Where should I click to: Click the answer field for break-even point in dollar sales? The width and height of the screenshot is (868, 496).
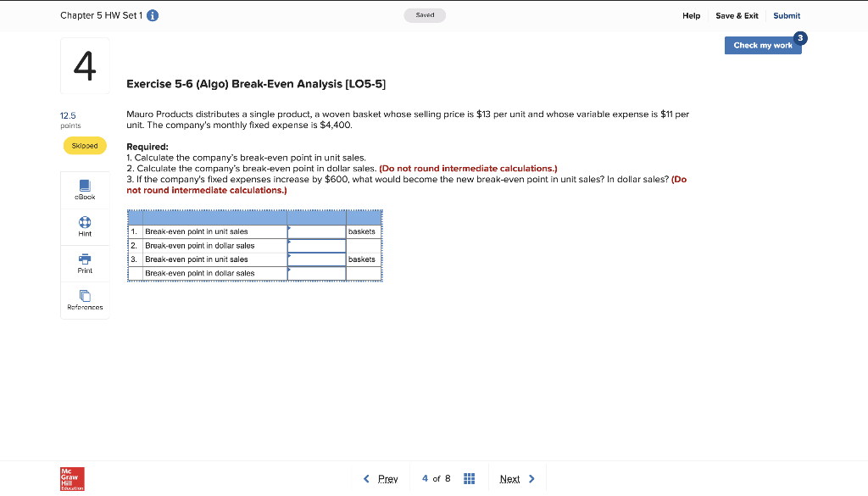point(315,245)
